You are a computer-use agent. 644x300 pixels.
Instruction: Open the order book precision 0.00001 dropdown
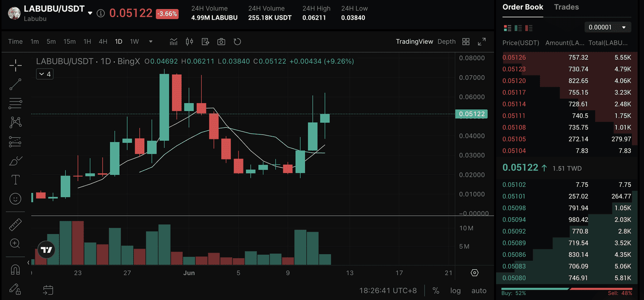(x=607, y=27)
